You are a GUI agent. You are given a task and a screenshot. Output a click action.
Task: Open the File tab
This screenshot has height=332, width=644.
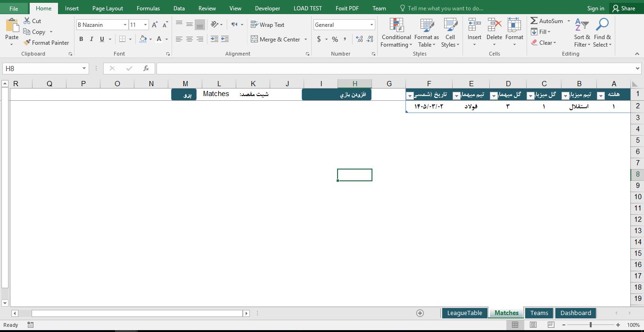(14, 8)
